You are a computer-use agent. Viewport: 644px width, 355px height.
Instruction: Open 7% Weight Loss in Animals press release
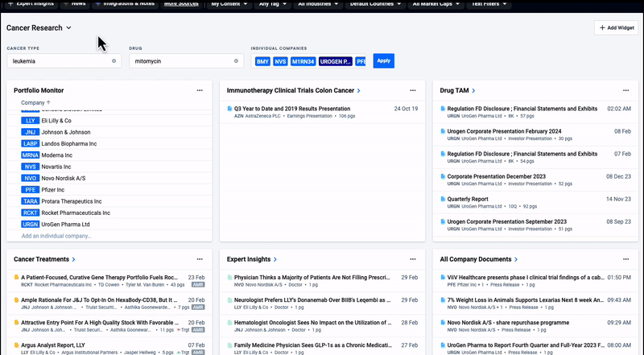tap(526, 300)
